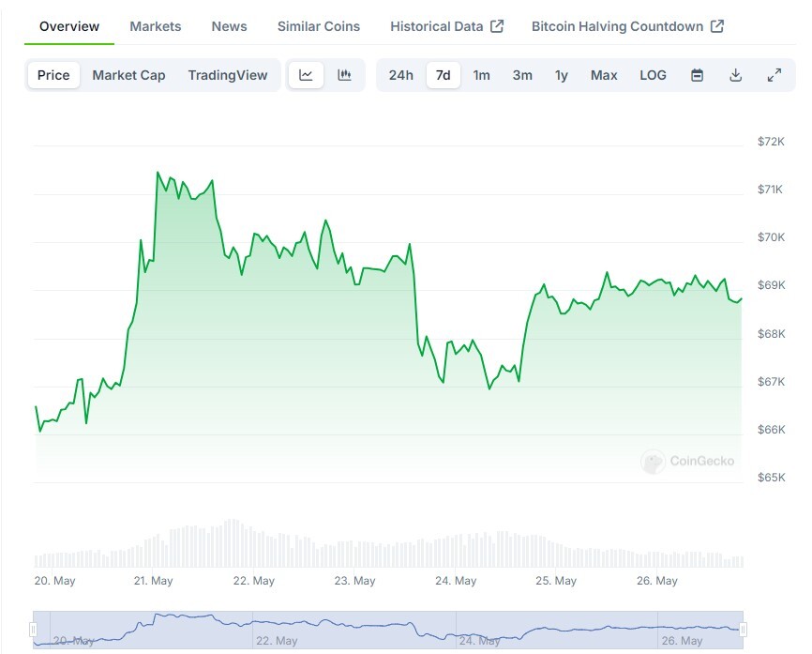Viewport: 812px width, 654px height.
Task: Expand the chart to fullscreen
Action: 774,75
